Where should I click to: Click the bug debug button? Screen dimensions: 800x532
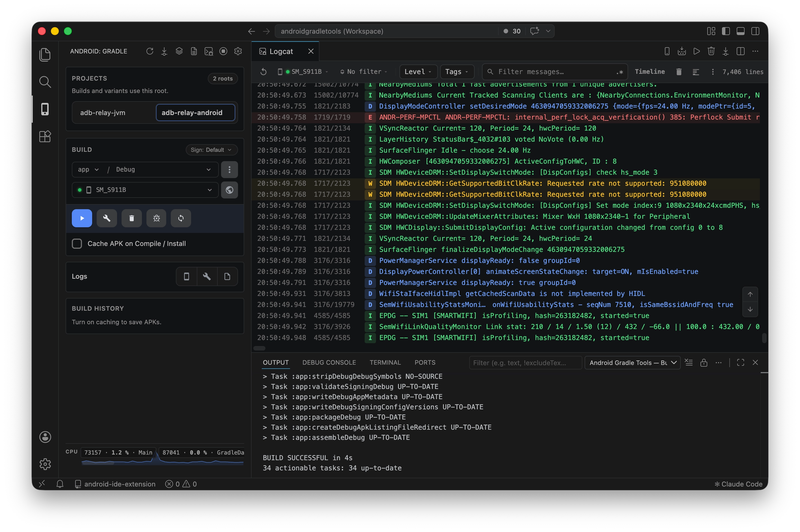pyautogui.click(x=156, y=218)
